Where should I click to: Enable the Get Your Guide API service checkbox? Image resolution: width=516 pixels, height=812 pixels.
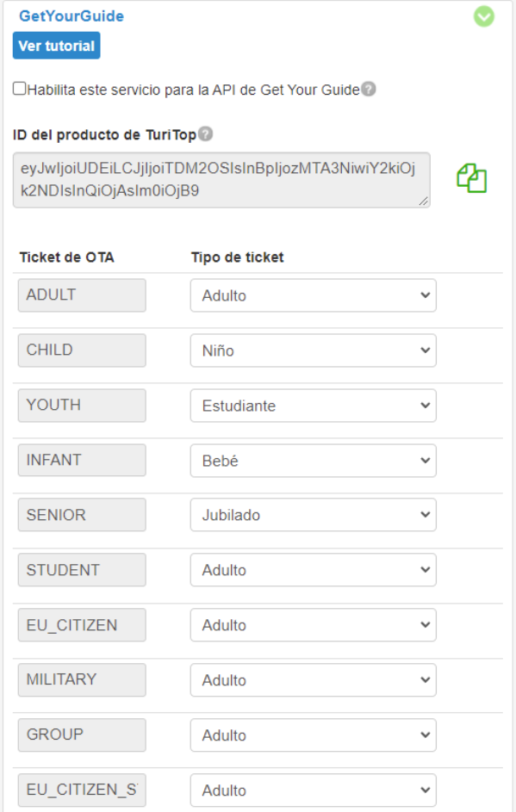[19, 89]
